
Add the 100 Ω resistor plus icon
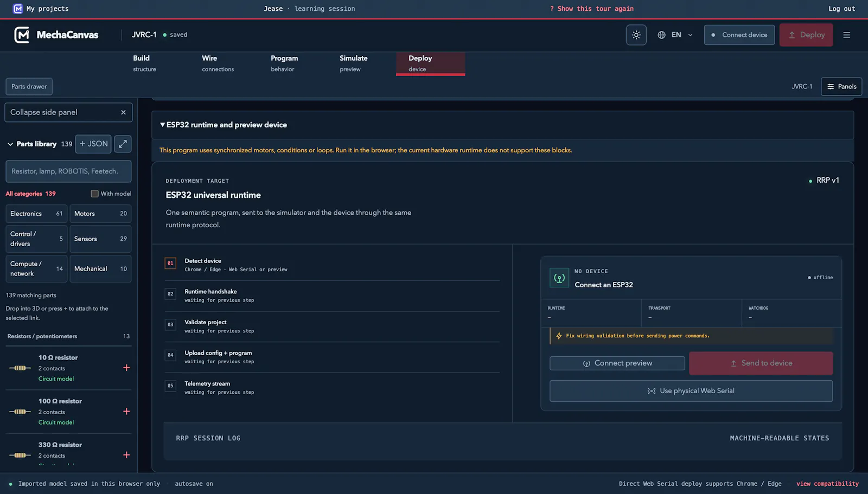[126, 412]
